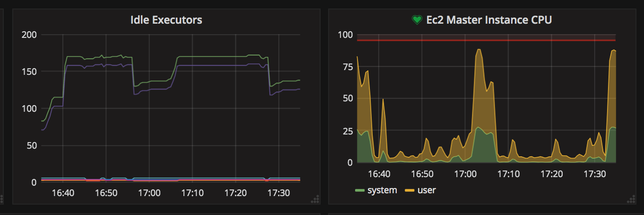Open the Ec2 Master Instance CPU title menu

point(489,20)
